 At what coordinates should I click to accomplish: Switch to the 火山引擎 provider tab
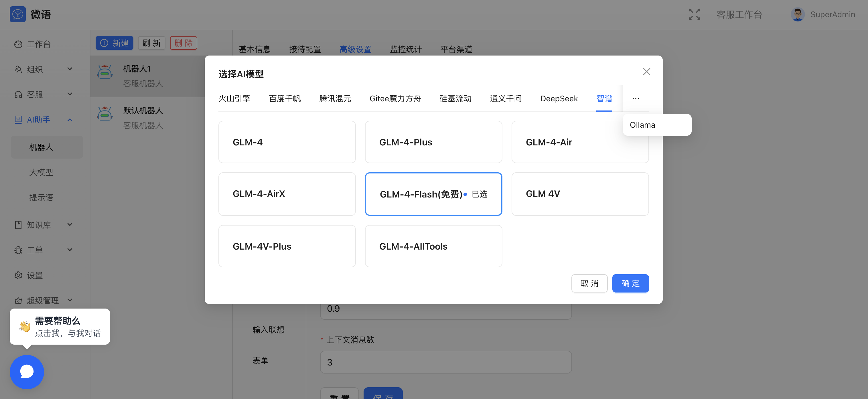point(234,98)
